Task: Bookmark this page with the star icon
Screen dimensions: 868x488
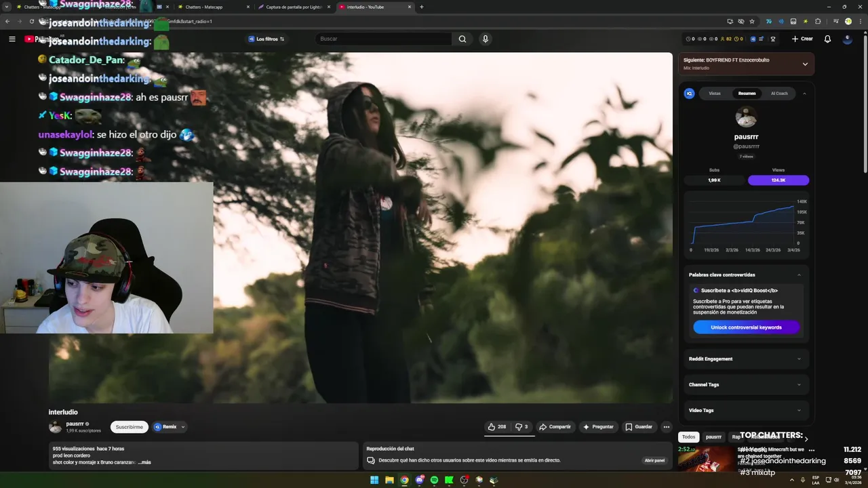Action: (x=752, y=21)
